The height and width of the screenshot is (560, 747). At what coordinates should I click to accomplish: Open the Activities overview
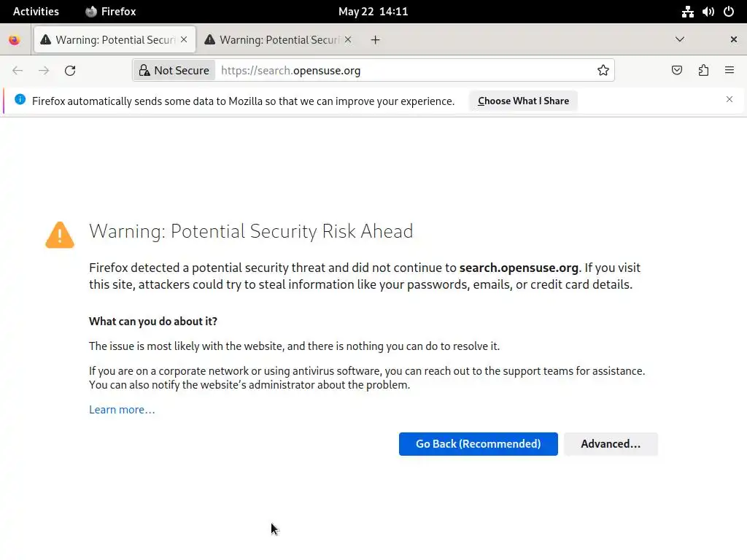coord(36,12)
